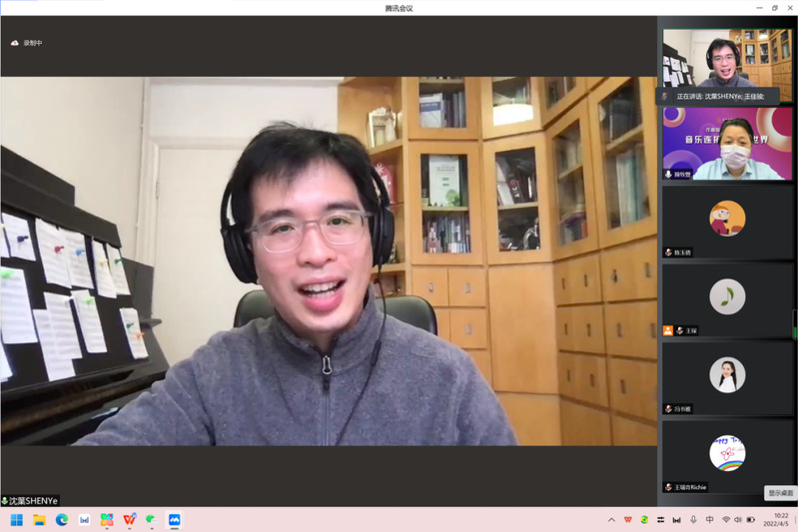
Task: Launch WPS Office from the taskbar
Action: (129, 520)
